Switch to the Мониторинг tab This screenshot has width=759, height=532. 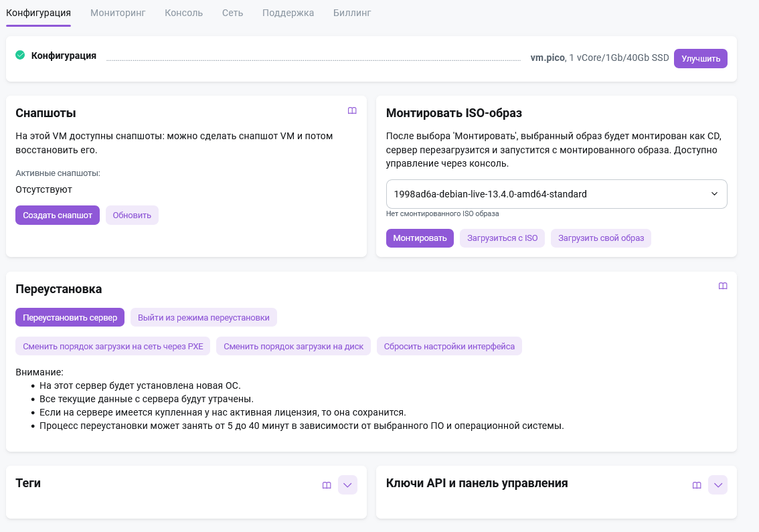click(118, 13)
